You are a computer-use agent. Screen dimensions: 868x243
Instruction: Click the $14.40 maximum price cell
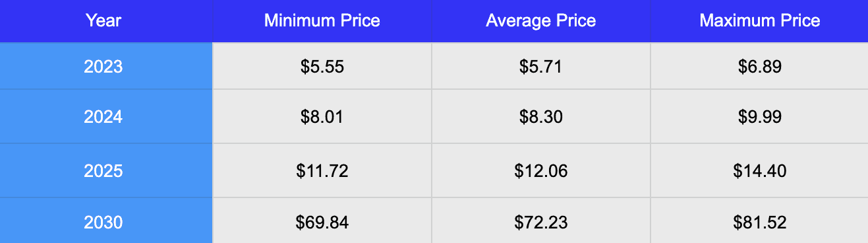click(x=759, y=170)
